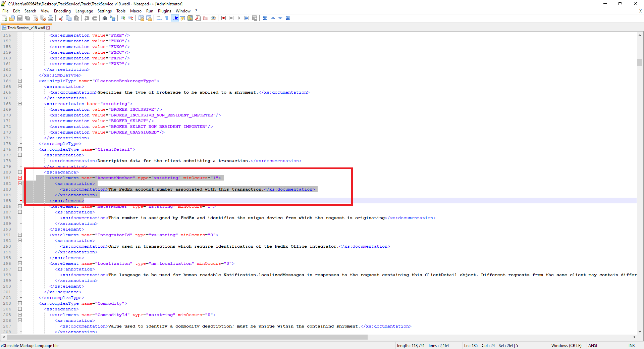Click the Save All toolbar icon
Image resolution: width=644 pixels, height=349 pixels.
tap(28, 18)
